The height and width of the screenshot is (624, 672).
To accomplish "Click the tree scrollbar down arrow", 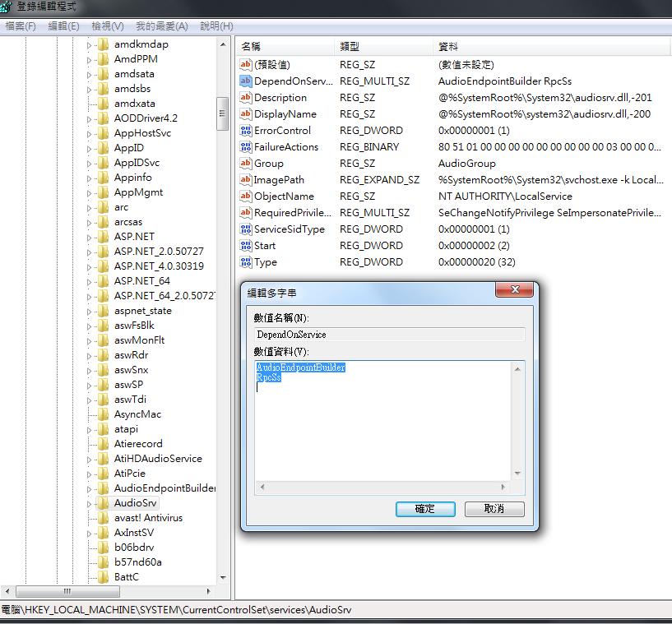I will coord(222,578).
